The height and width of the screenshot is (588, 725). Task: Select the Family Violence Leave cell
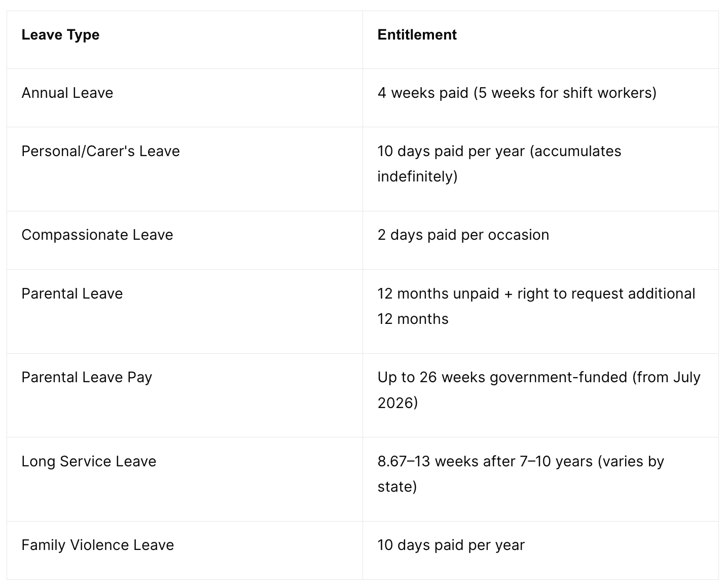point(185,550)
